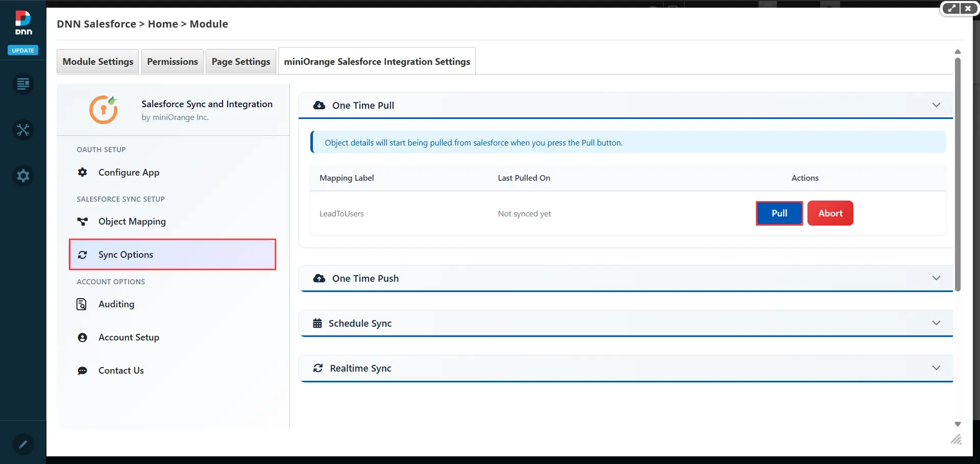Screen dimensions: 980x464
Task: Click the Pull button info message banner
Action: (x=628, y=142)
